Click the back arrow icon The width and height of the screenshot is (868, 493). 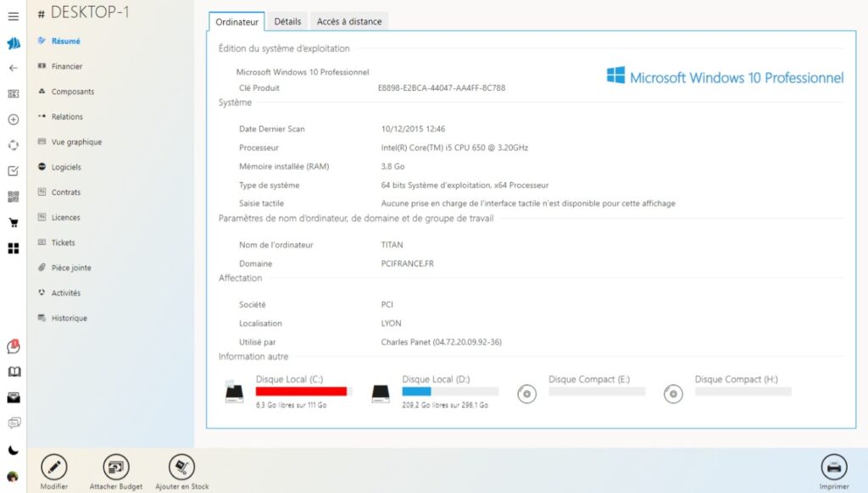pyautogui.click(x=13, y=68)
